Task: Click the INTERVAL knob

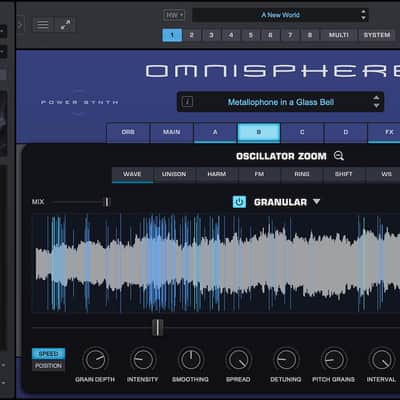Action: (381, 360)
